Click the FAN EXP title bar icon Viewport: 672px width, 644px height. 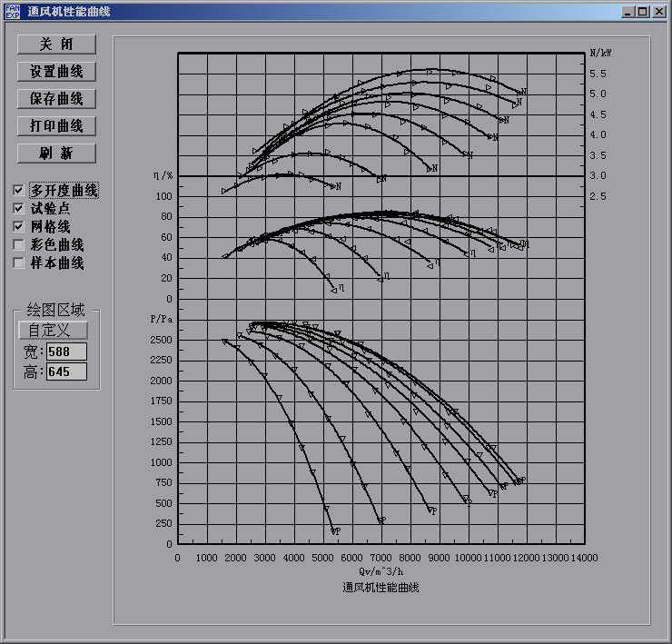tap(13, 12)
